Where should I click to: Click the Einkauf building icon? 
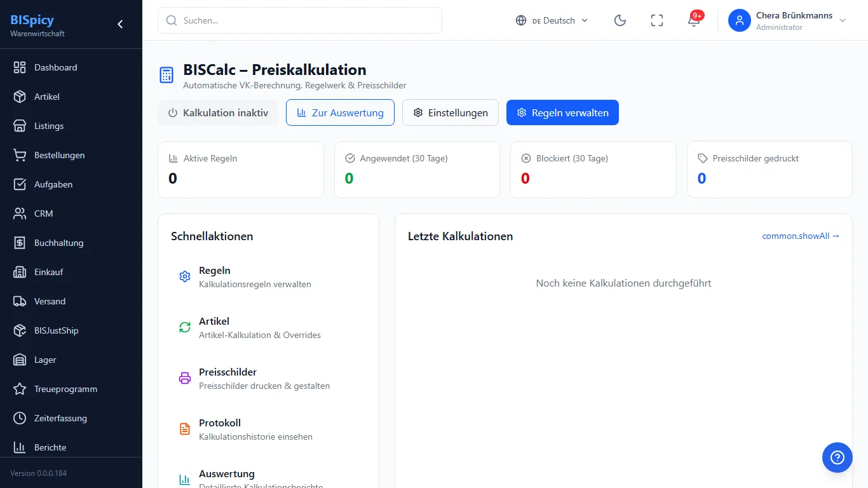(20, 272)
